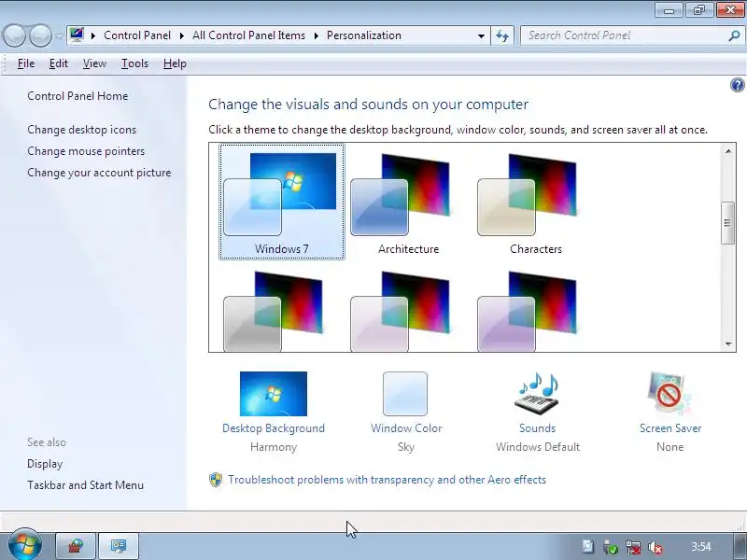Click the 3:54 taskbar clock
Viewport: 747px width, 560px height.
pos(701,546)
